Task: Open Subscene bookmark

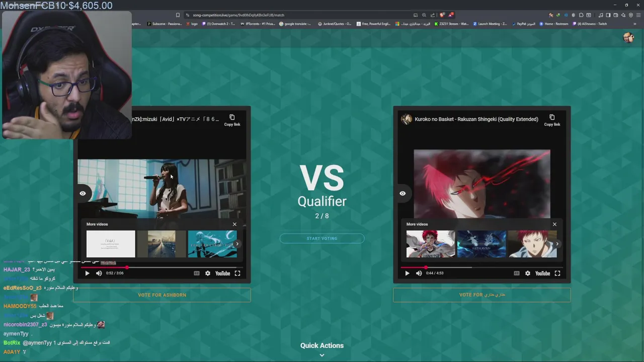Action: pos(164,24)
